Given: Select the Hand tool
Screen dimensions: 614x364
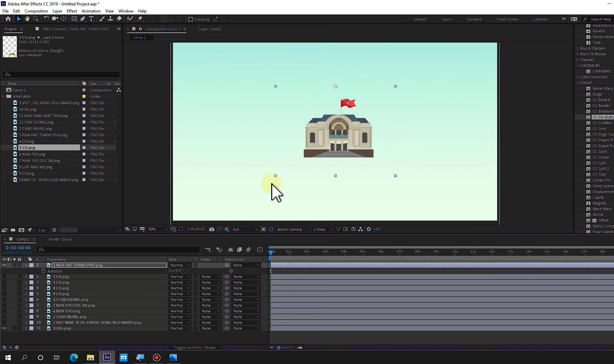Looking at the screenshot, I should click(27, 19).
